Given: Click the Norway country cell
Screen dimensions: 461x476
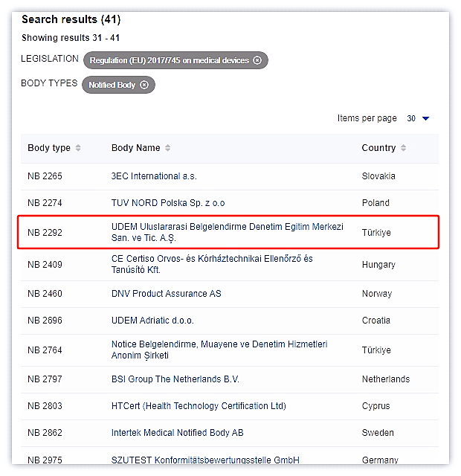Looking at the screenshot, I should point(377,294).
